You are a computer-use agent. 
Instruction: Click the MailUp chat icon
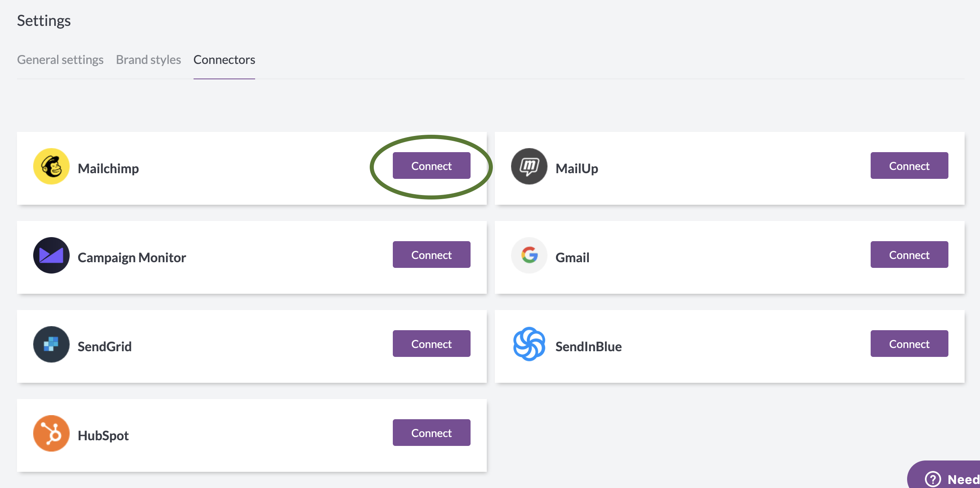[529, 166]
